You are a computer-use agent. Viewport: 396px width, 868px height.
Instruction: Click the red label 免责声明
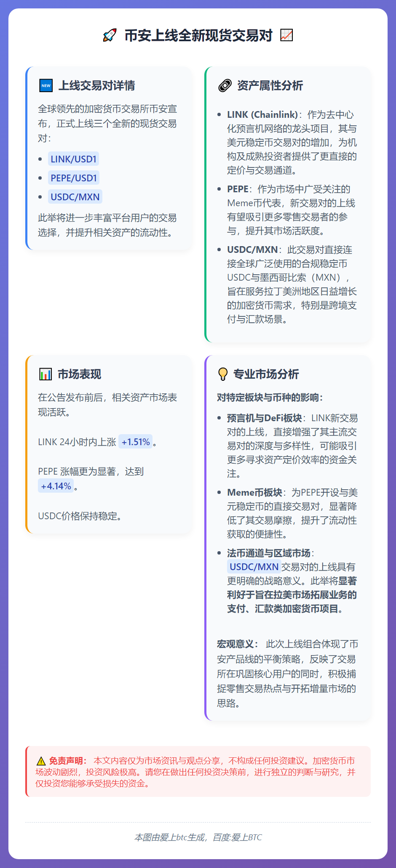(x=67, y=761)
